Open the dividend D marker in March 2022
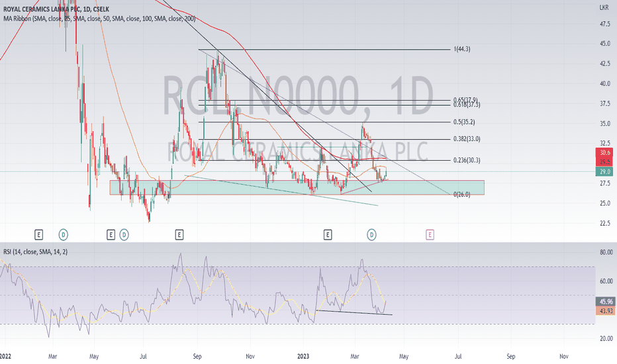This screenshot has width=617, height=364. [x=63, y=235]
